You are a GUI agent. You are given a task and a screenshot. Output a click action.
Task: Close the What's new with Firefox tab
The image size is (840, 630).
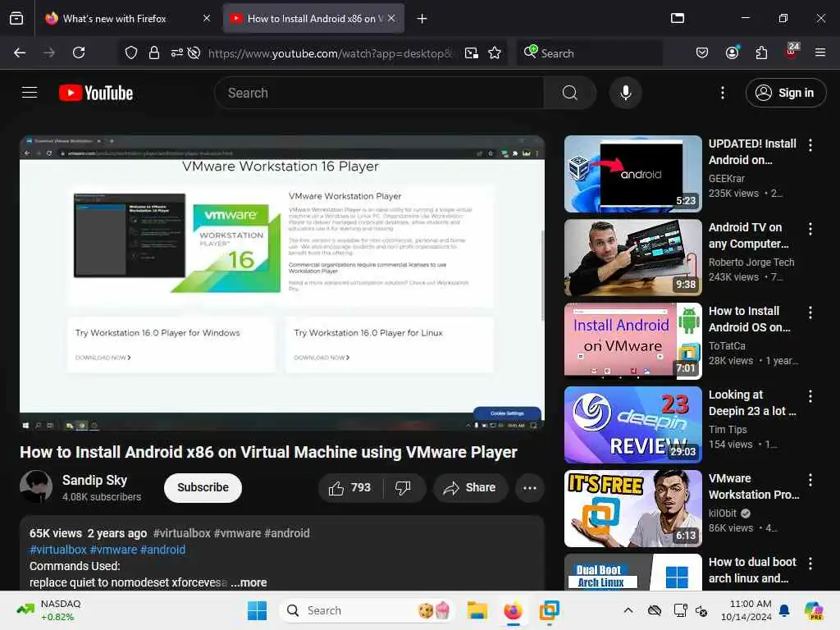tap(207, 18)
